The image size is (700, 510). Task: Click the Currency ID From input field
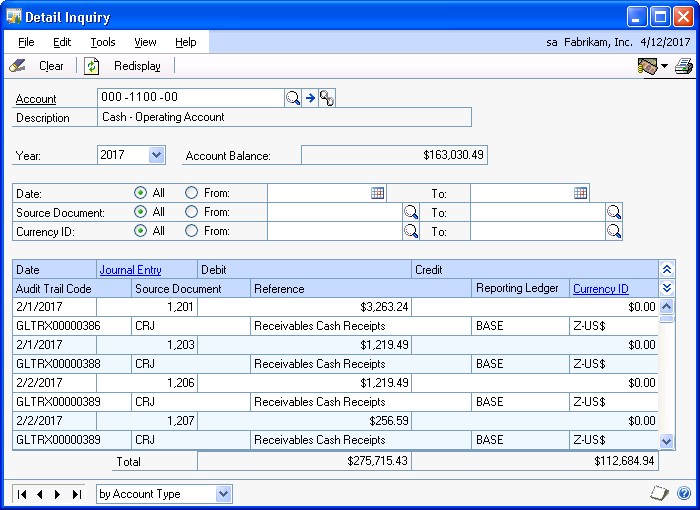[x=335, y=231]
